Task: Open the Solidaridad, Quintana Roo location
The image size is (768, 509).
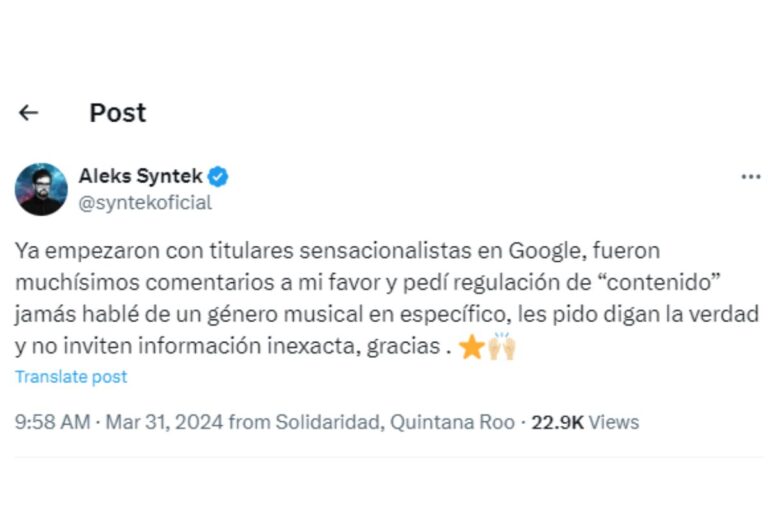Action: (395, 422)
